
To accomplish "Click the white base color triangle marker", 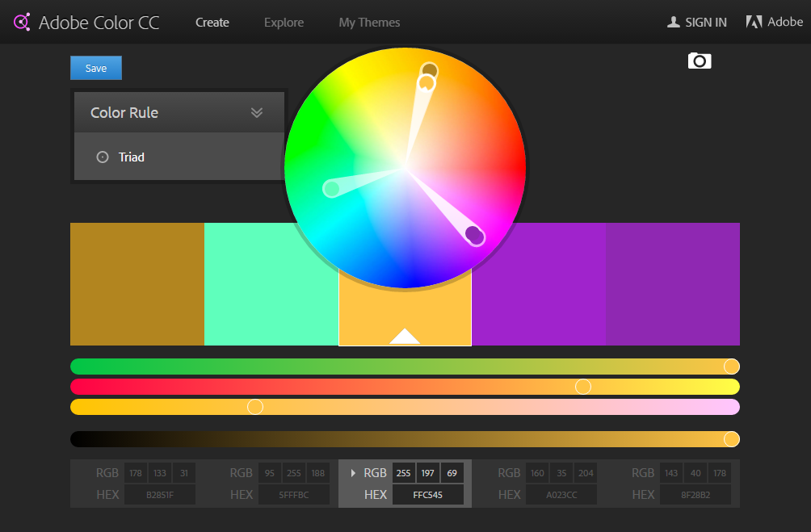I will (405, 336).
